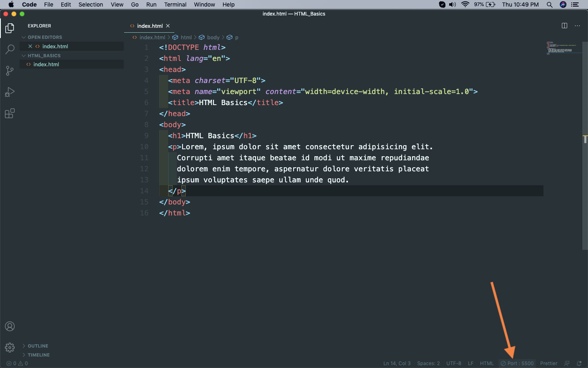Viewport: 588px width, 368px height.
Task: Click line number 8 in the gutter
Action: pyautogui.click(x=146, y=125)
